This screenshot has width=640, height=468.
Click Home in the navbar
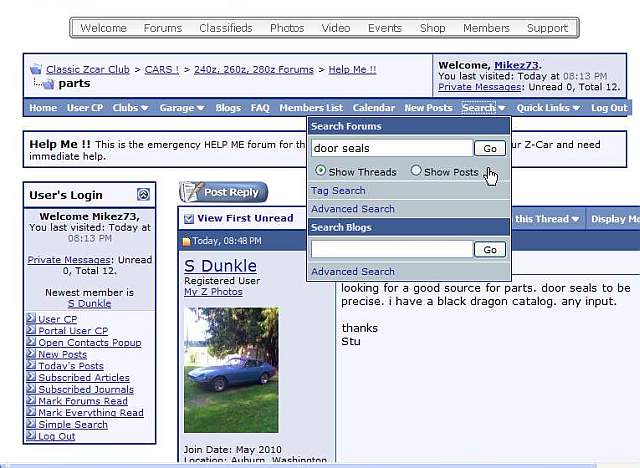click(x=43, y=108)
